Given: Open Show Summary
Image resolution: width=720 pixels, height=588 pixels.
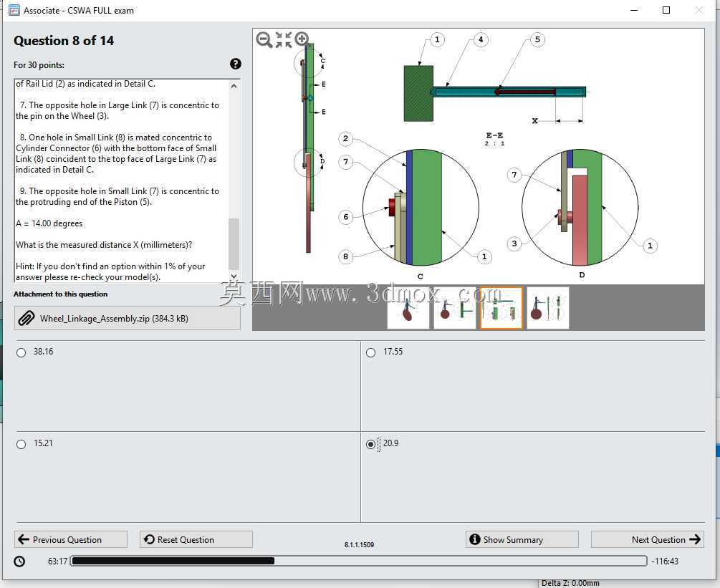Looking at the screenshot, I should 522,539.
